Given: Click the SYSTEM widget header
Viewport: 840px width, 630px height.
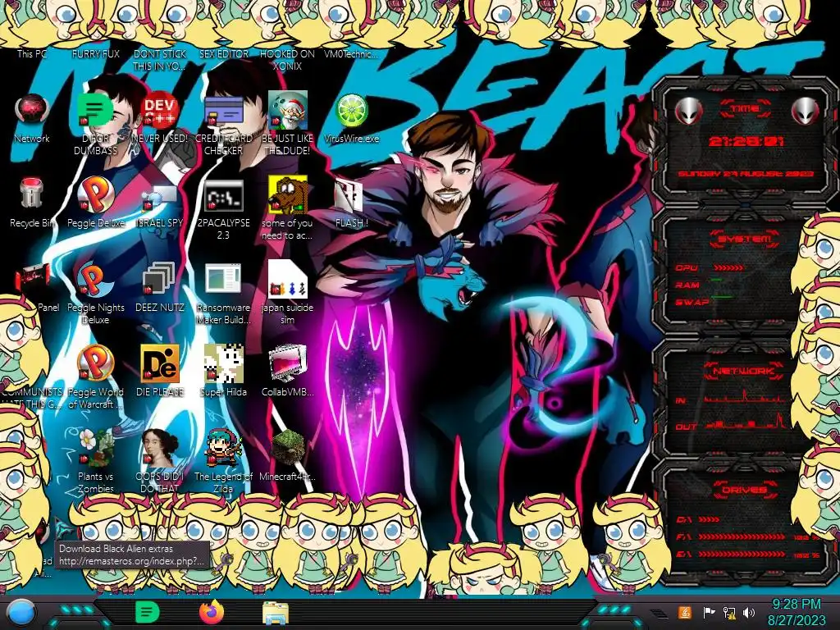Looking at the screenshot, I should click(x=744, y=239).
